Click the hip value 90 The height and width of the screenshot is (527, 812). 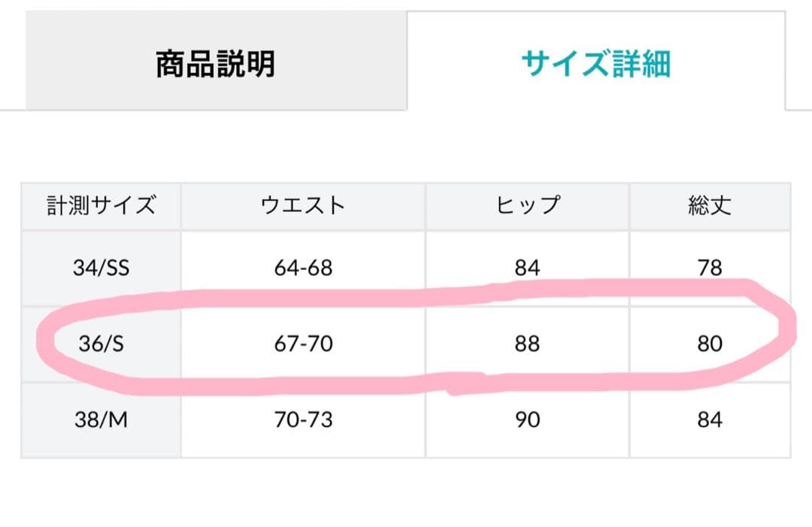[528, 419]
